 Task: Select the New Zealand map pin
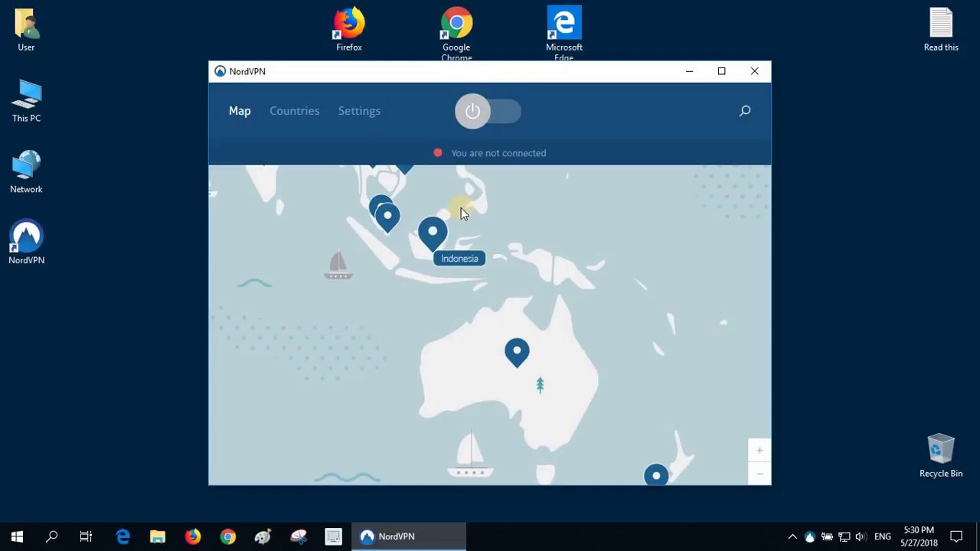tap(656, 474)
